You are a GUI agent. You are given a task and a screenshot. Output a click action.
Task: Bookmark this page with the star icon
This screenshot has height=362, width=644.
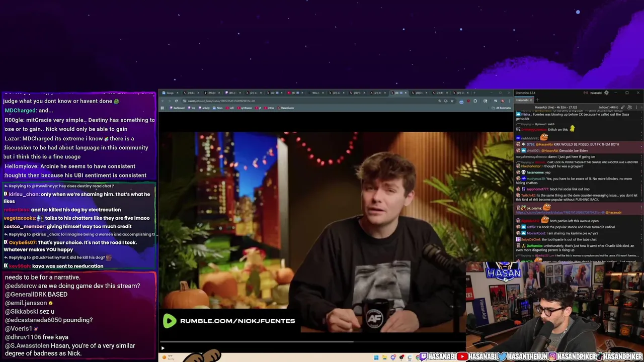[x=452, y=101]
